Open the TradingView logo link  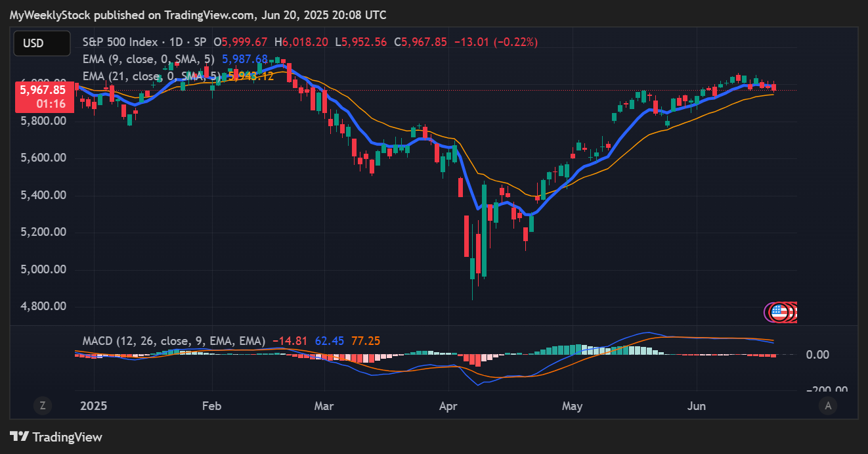click(56, 437)
